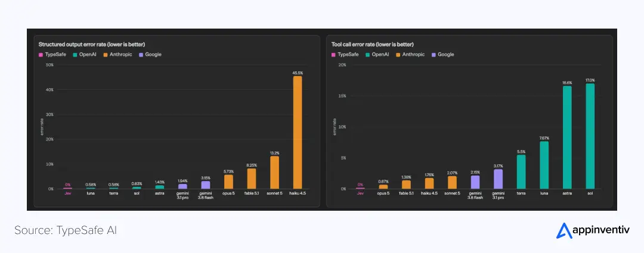Click the appinventiv wordmark text
The image size is (644, 253).
pyautogui.click(x=601, y=231)
